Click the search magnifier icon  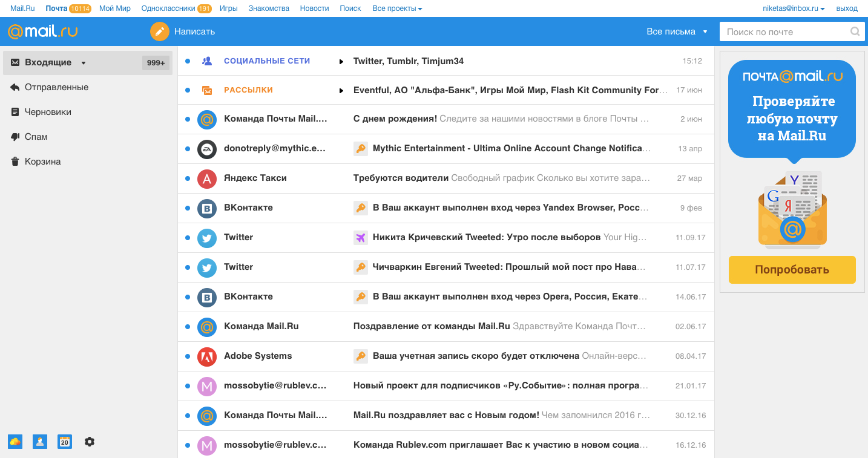pos(855,31)
